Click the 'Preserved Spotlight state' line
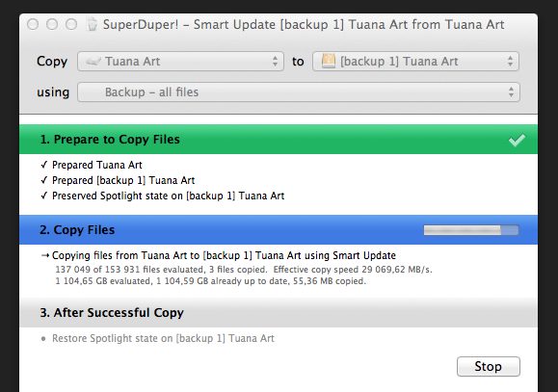 pos(163,196)
